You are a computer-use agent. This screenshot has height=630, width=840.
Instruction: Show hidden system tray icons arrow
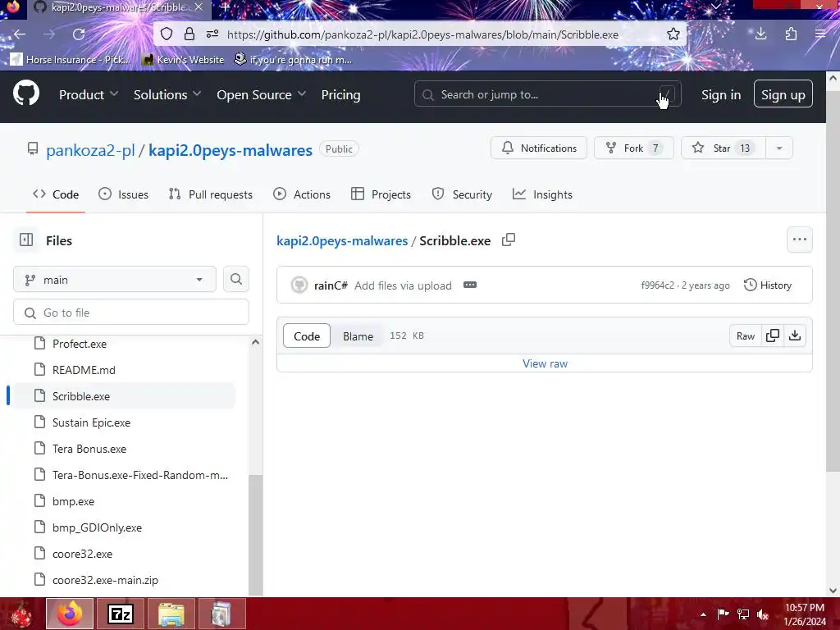coord(703,614)
